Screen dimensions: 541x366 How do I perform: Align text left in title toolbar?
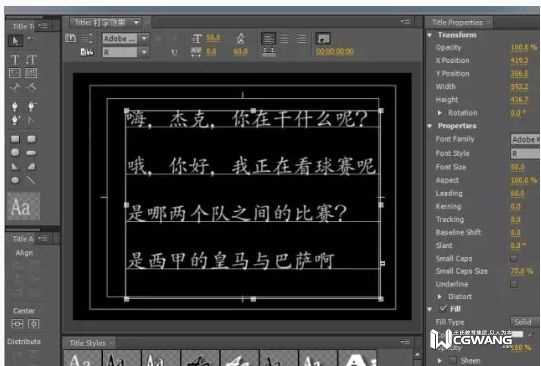point(268,38)
